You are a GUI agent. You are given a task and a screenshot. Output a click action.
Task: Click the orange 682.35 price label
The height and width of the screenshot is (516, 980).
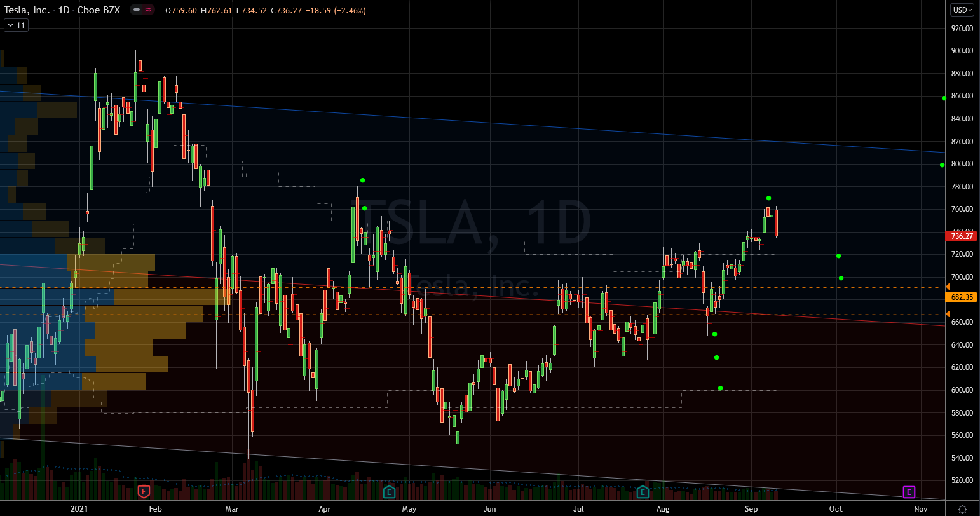962,297
